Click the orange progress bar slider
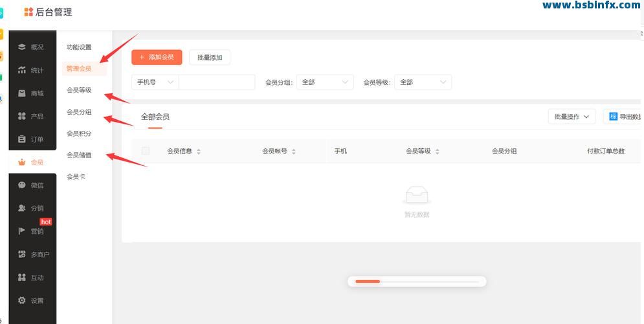This screenshot has width=644, height=324. click(x=368, y=281)
